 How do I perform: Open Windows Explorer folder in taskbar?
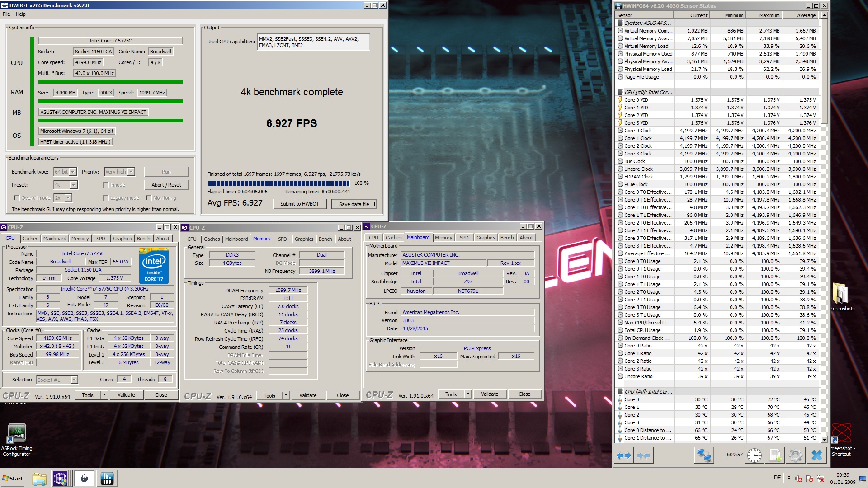[39, 479]
